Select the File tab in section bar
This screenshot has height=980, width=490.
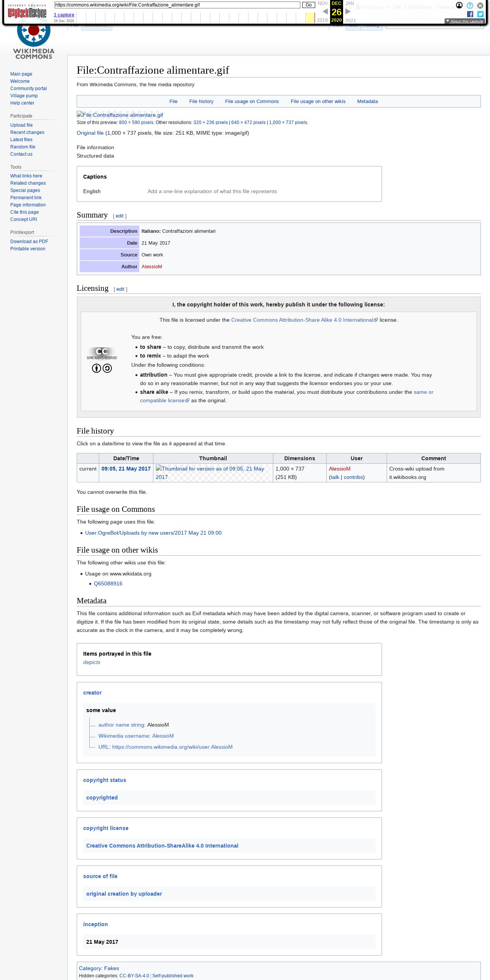(173, 102)
